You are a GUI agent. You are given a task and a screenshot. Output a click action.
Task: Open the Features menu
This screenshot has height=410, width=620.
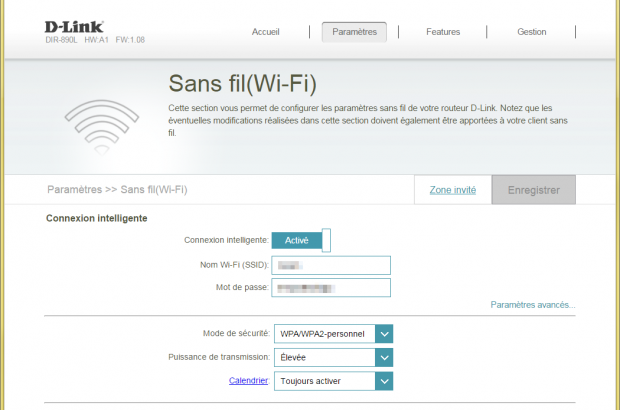click(443, 32)
